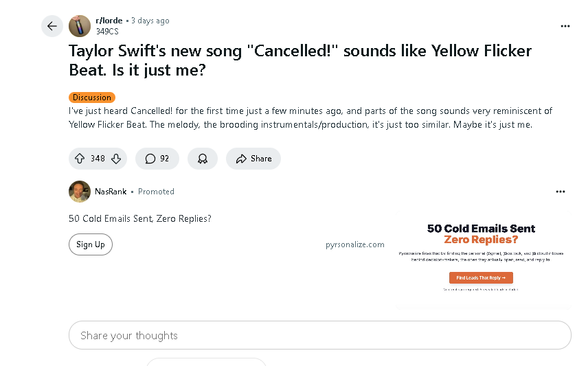Click the NasRank advertiser avatar
The width and height of the screenshot is (588, 366).
pos(80,192)
